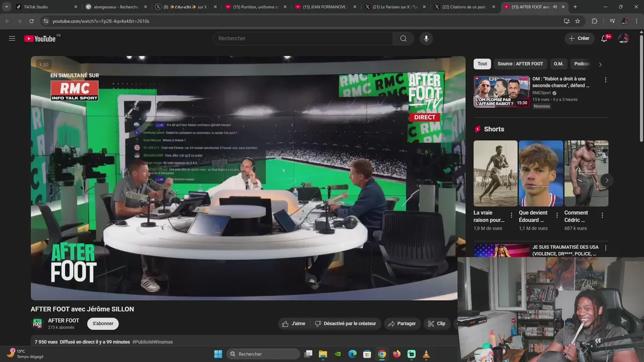This screenshot has width=644, height=362.
Task: Open the AFTER FOOT channel avatar
Action: [x=38, y=323]
